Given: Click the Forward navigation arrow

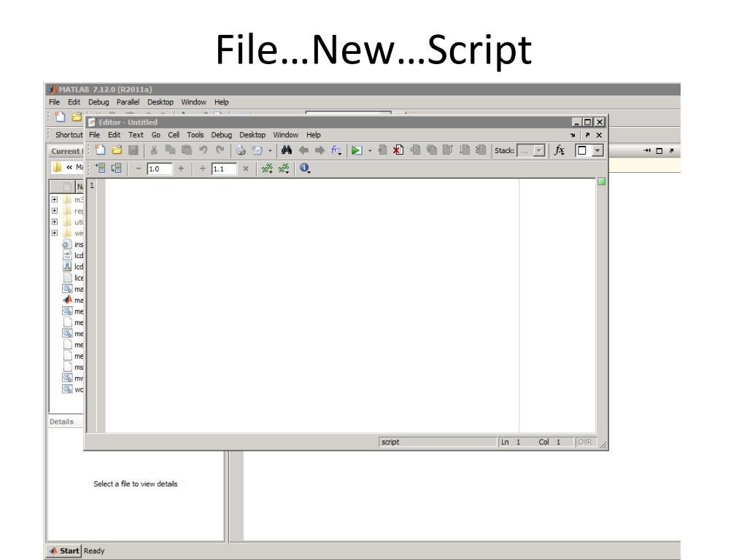Looking at the screenshot, I should point(320,150).
